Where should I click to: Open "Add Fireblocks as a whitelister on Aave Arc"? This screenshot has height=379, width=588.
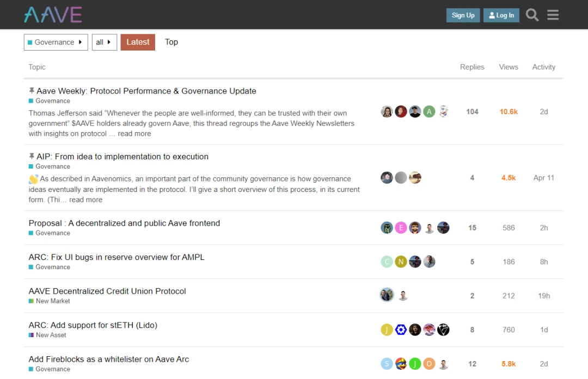(x=109, y=359)
